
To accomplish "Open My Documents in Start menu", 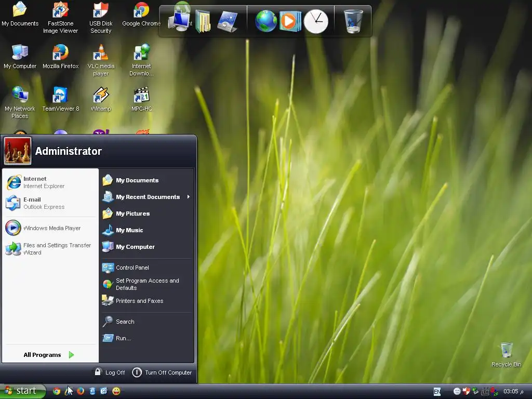I will [x=147, y=180].
